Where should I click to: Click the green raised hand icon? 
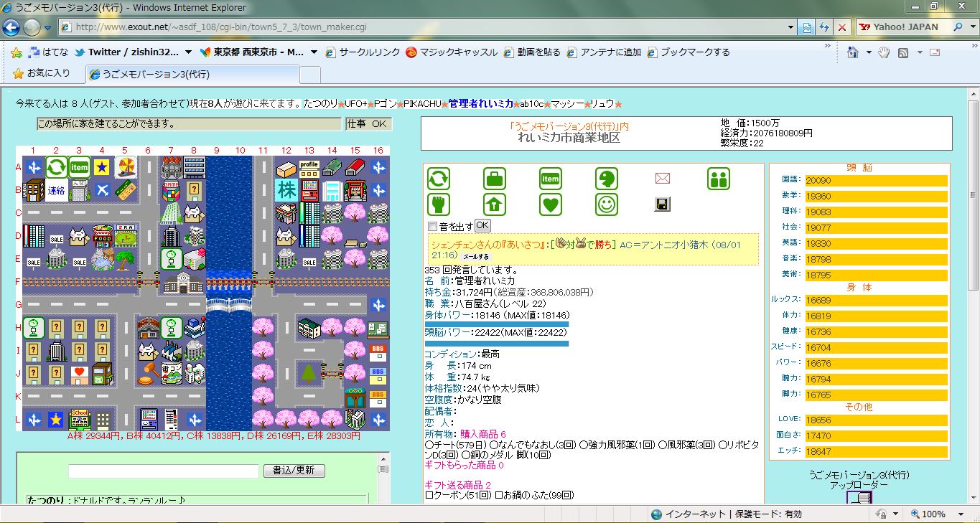pos(438,204)
